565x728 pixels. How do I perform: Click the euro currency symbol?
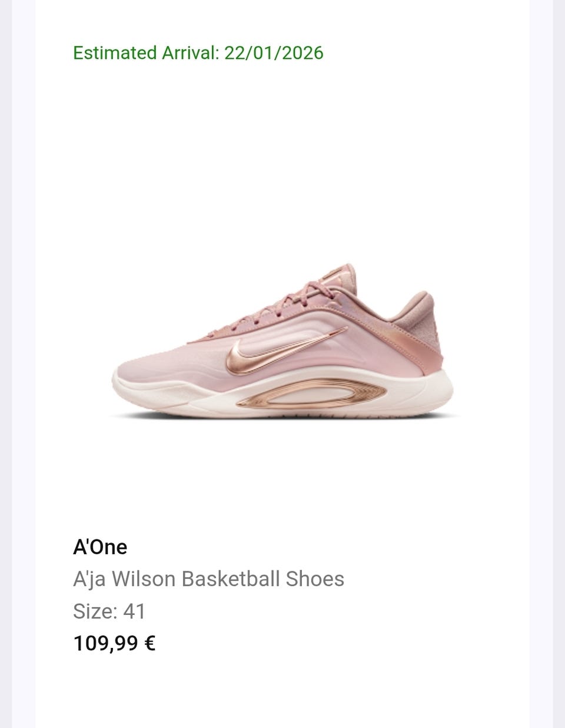point(149,643)
